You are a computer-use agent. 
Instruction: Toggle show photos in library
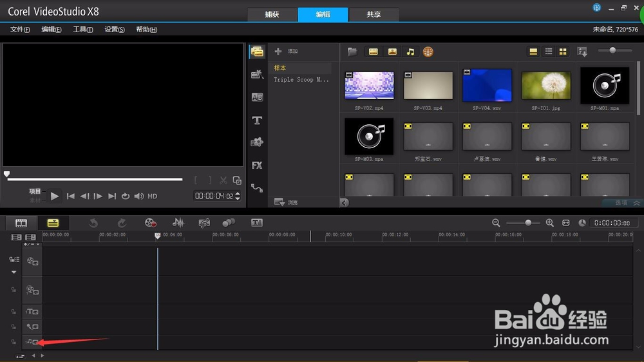pyautogui.click(x=392, y=52)
